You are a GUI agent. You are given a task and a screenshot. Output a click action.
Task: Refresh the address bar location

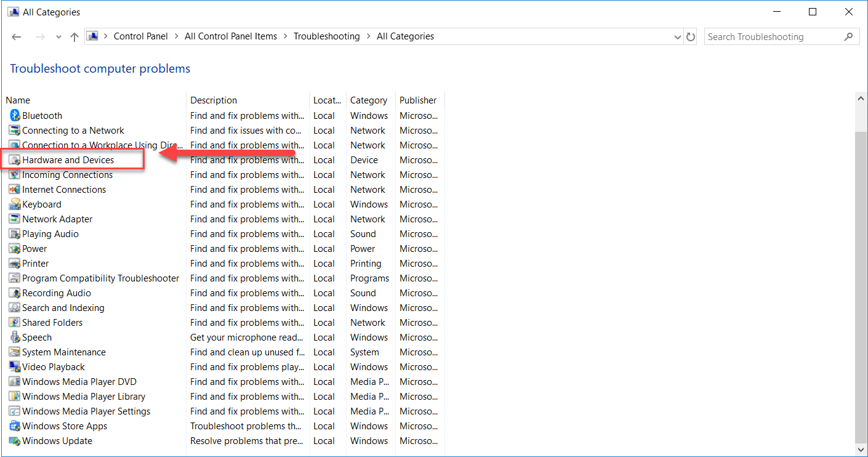pyautogui.click(x=691, y=37)
